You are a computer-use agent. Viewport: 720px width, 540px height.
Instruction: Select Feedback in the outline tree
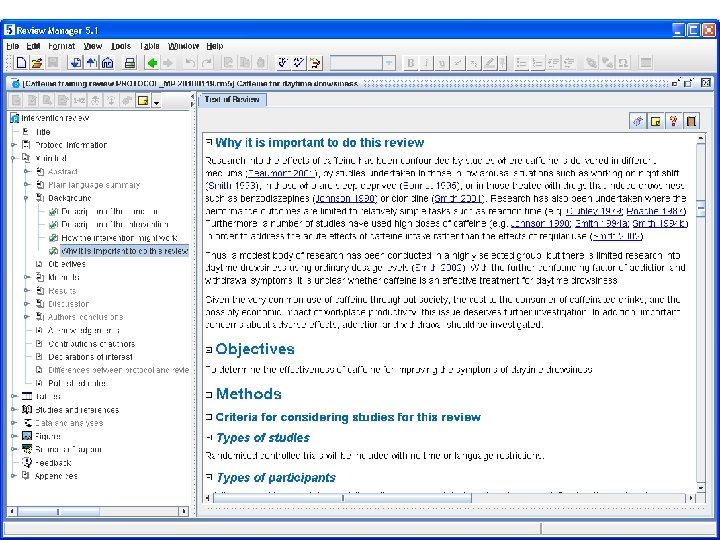click(53, 463)
